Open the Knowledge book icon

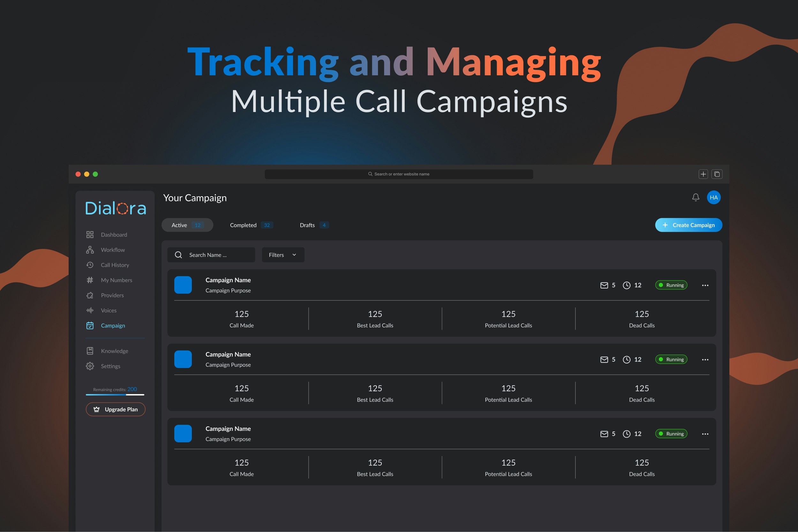click(90, 351)
